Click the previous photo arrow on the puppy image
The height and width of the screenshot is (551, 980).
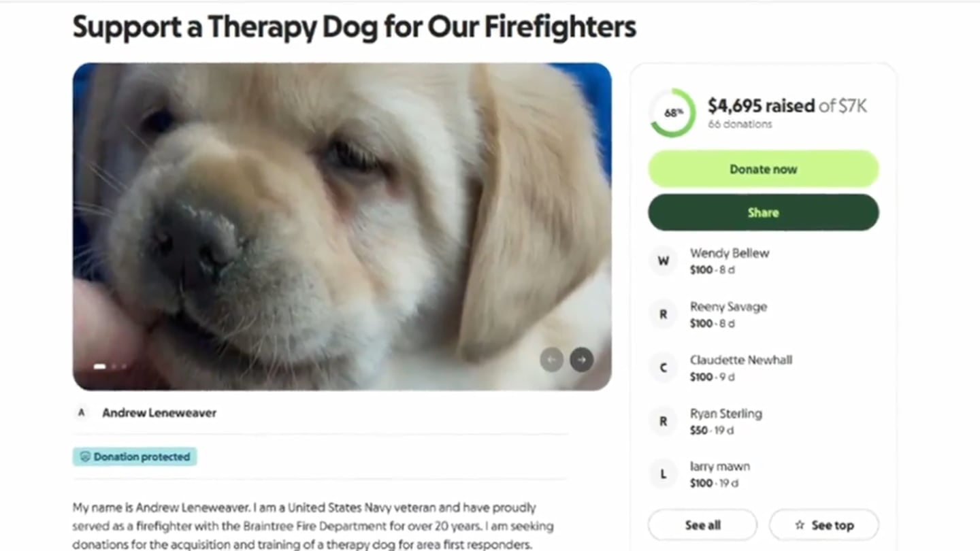click(x=551, y=360)
